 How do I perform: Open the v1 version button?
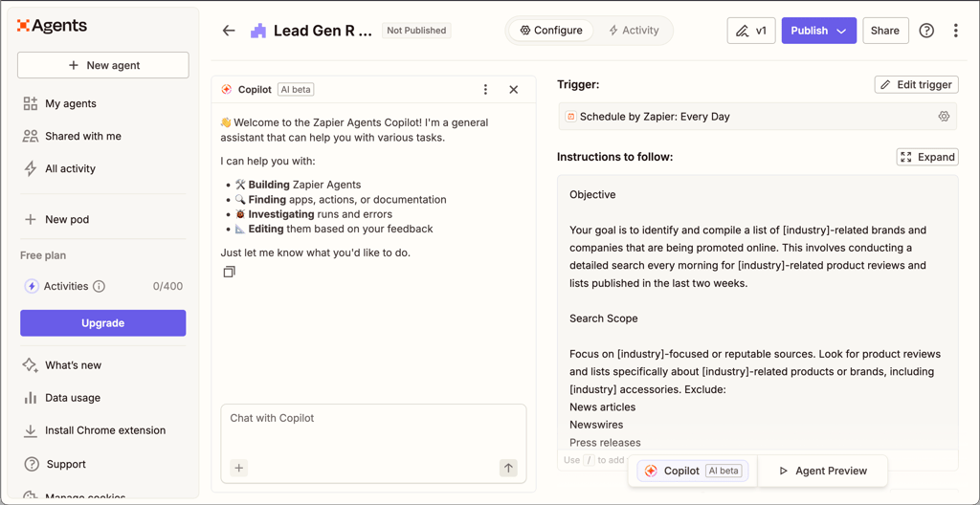751,31
